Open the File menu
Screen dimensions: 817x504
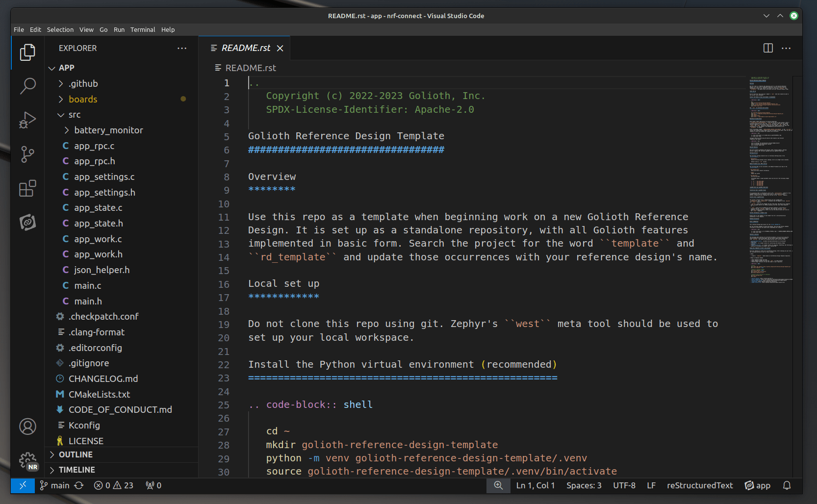coord(19,29)
